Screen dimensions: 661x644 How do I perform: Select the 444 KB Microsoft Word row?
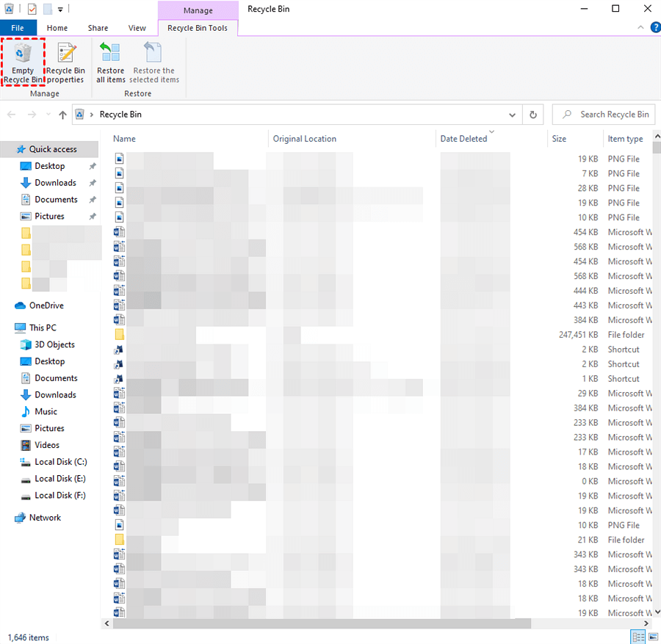pyautogui.click(x=381, y=291)
